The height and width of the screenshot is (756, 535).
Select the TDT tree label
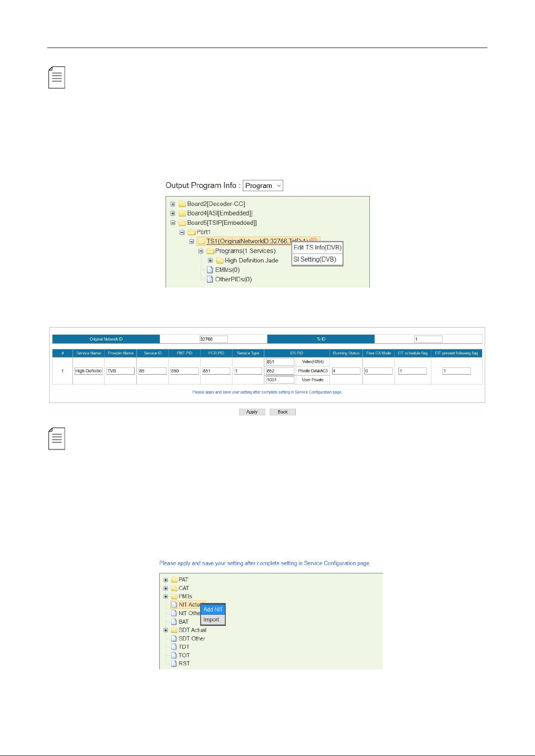[x=184, y=647]
